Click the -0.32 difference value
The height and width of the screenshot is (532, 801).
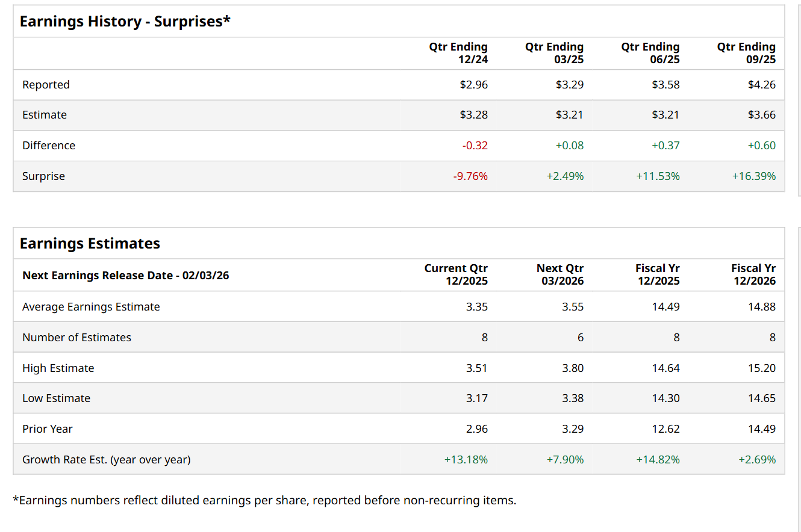point(475,146)
